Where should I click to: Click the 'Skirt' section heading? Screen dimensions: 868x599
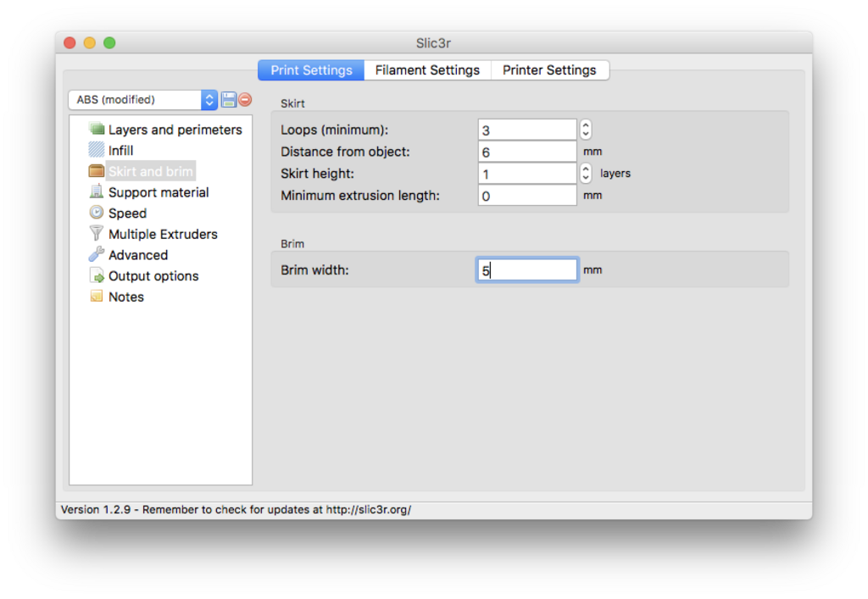tap(292, 103)
